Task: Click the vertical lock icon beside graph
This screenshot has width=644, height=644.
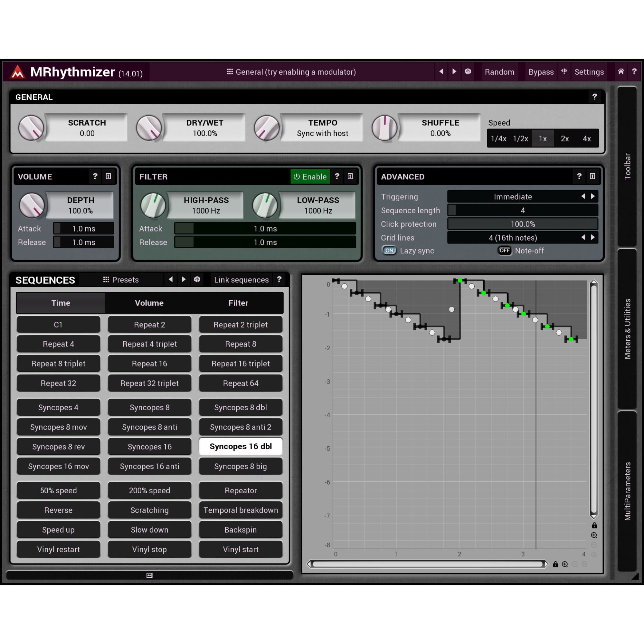Action: [x=594, y=525]
